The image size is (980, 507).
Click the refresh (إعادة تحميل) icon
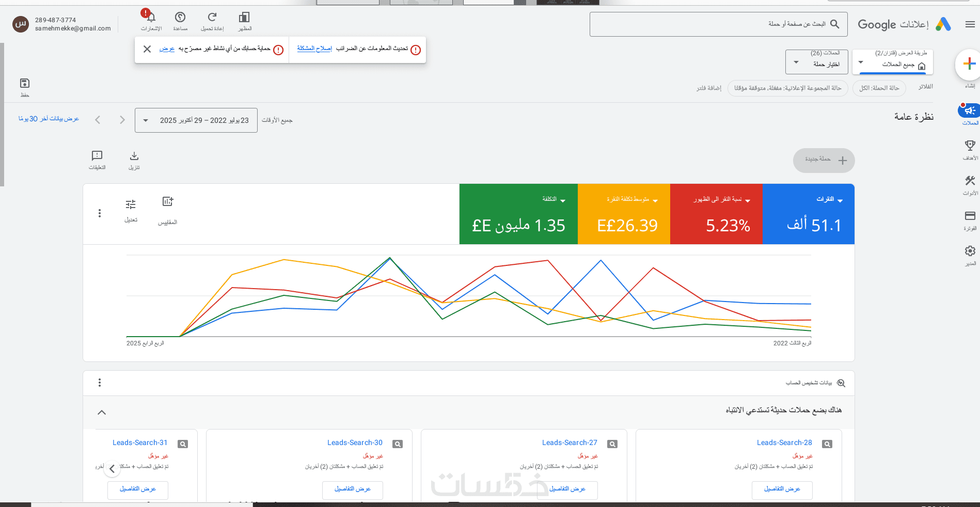[x=212, y=18]
